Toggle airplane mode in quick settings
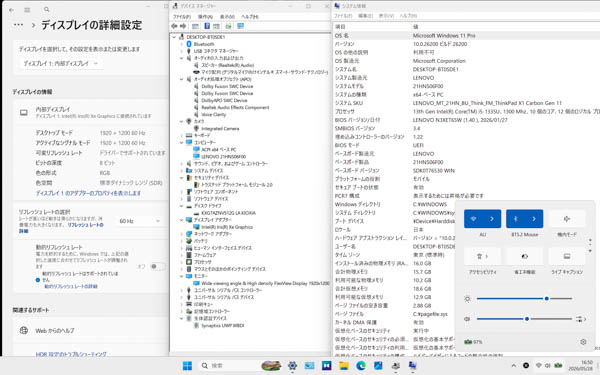This screenshot has width=600, height=375. pyautogui.click(x=567, y=219)
